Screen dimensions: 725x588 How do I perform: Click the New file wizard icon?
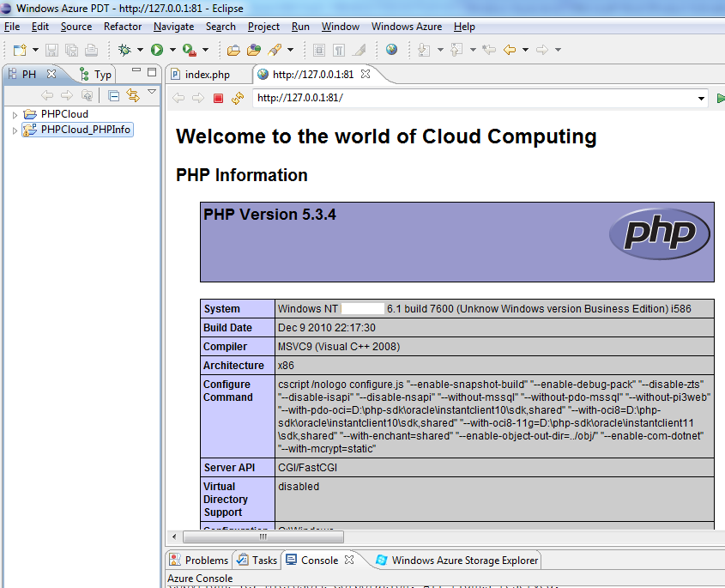click(20, 50)
